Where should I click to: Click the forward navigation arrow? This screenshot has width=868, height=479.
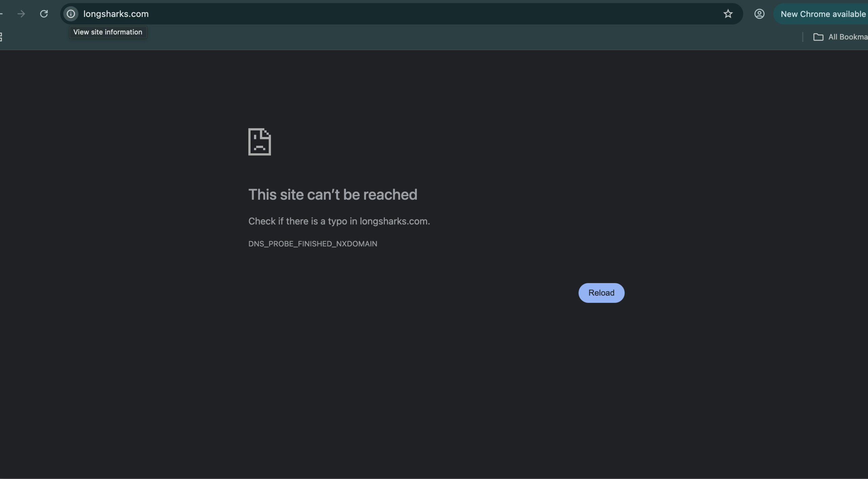(x=21, y=14)
